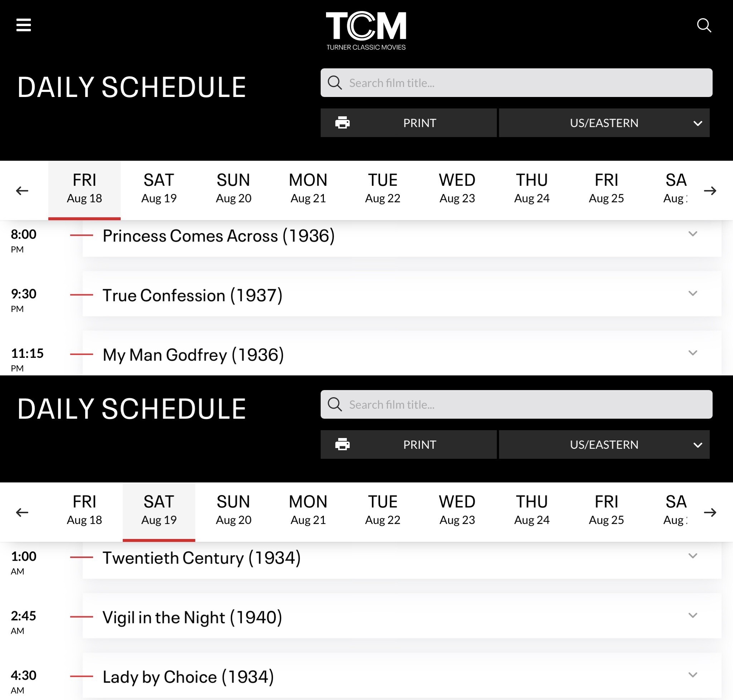Expand Princess Comes Across details chevron
The image size is (733, 700).
click(x=693, y=234)
